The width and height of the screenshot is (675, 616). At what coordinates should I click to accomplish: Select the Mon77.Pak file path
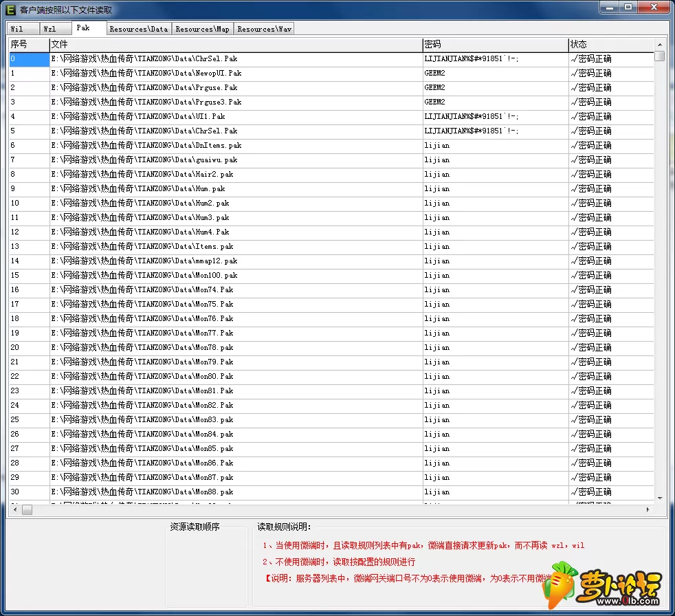click(142, 333)
